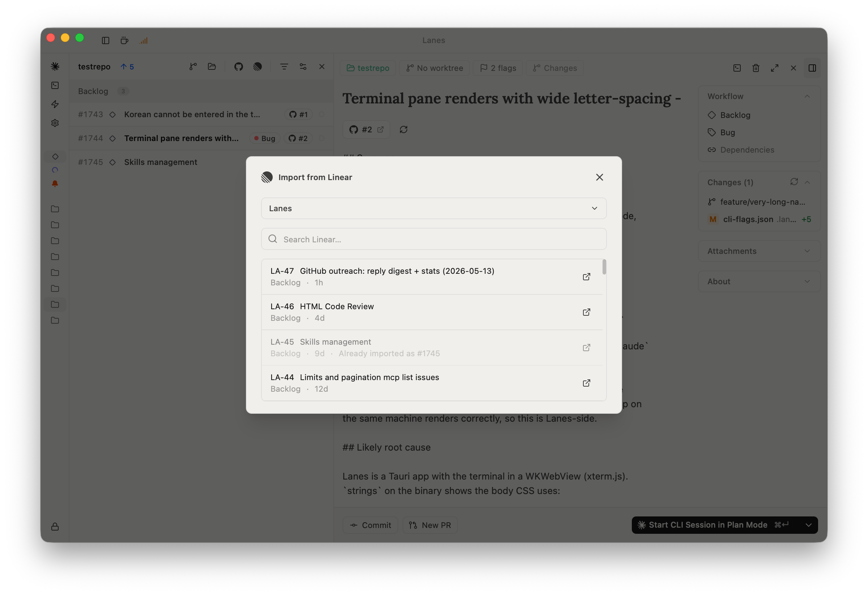Open the cli-flags.json changed file

coord(759,219)
